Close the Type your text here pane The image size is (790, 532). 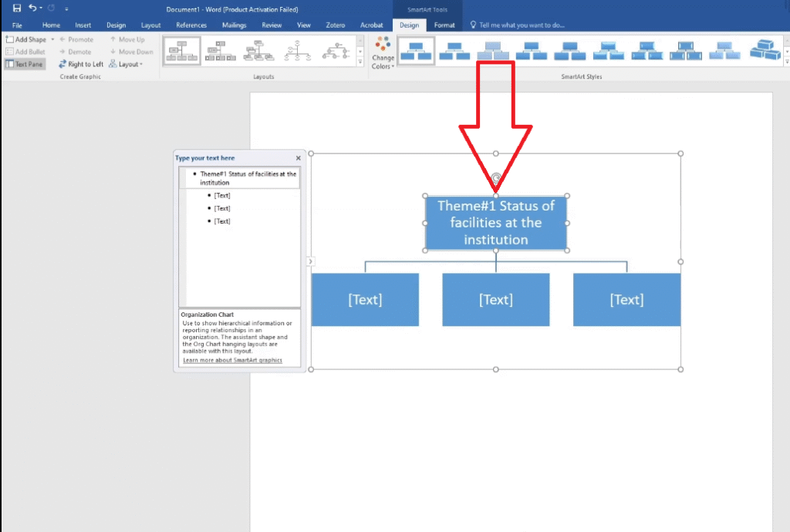[x=299, y=158]
